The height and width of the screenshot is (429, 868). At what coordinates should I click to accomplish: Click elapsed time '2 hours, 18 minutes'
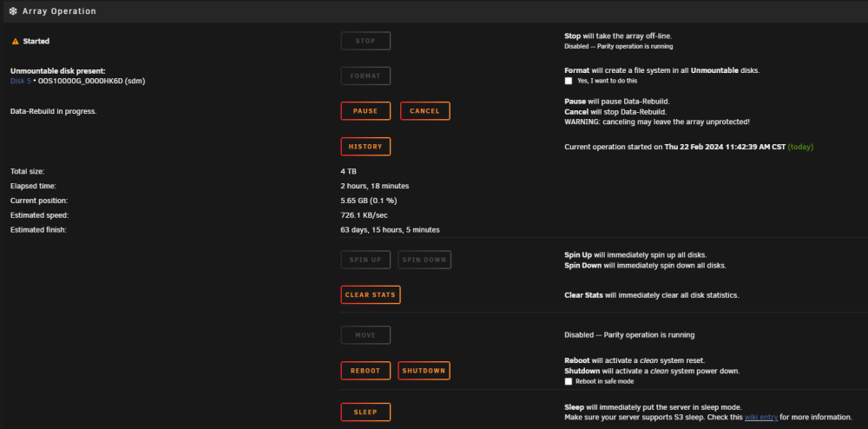tap(375, 186)
